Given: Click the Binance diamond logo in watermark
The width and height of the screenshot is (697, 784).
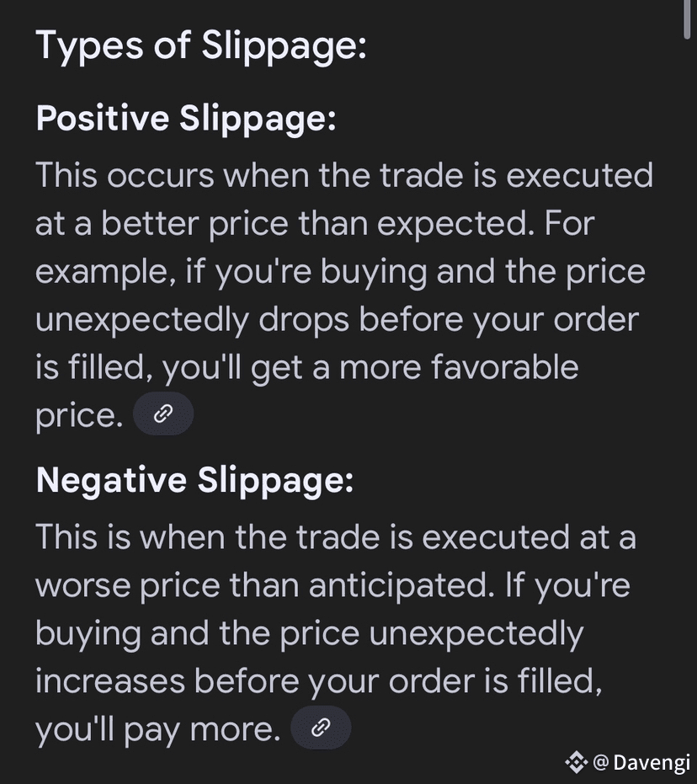Looking at the screenshot, I should pos(576,762).
